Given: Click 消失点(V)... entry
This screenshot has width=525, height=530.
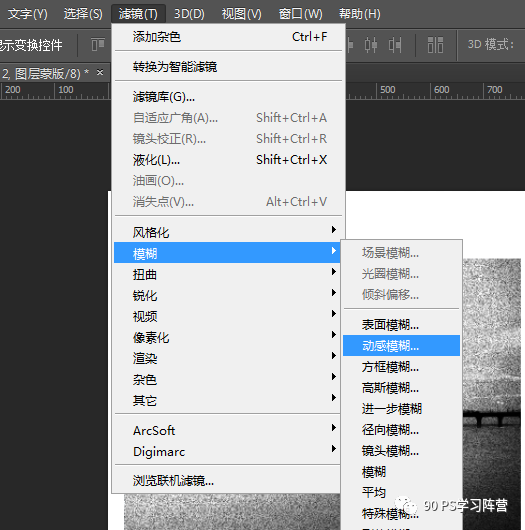Looking at the screenshot, I should [x=228, y=201].
